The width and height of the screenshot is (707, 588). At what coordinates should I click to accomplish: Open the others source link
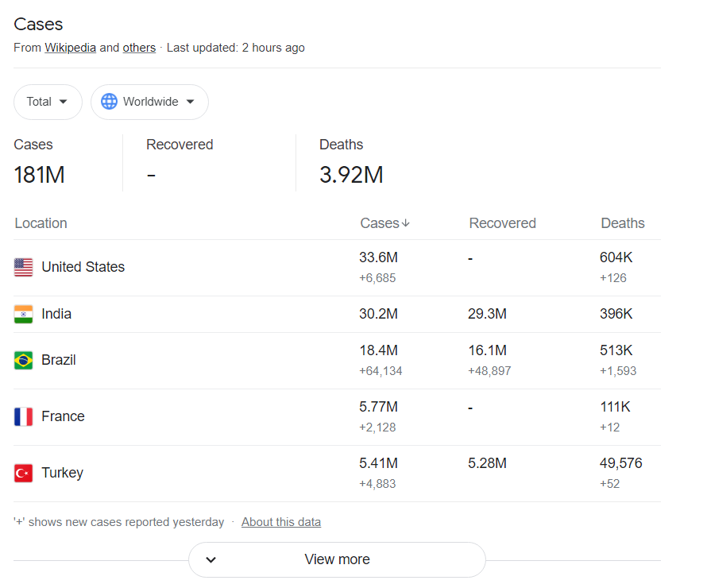[139, 48]
